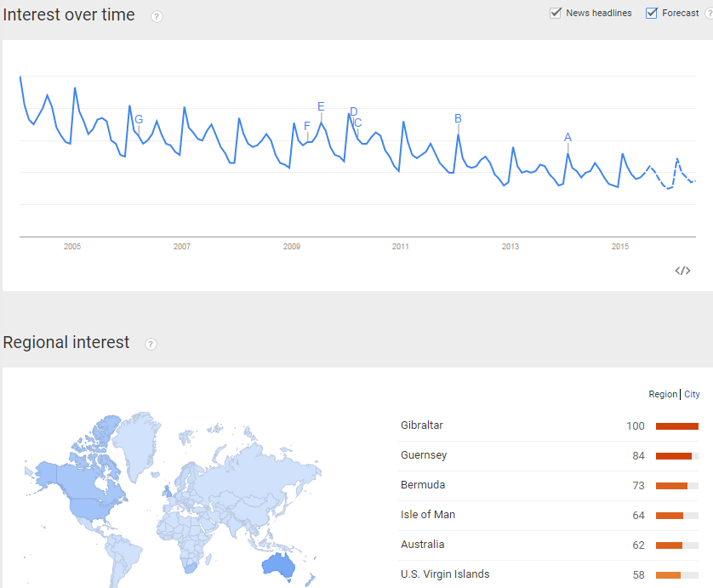Image resolution: width=713 pixels, height=588 pixels.
Task: Open help icon next to Forecast checkbox
Action: click(710, 14)
